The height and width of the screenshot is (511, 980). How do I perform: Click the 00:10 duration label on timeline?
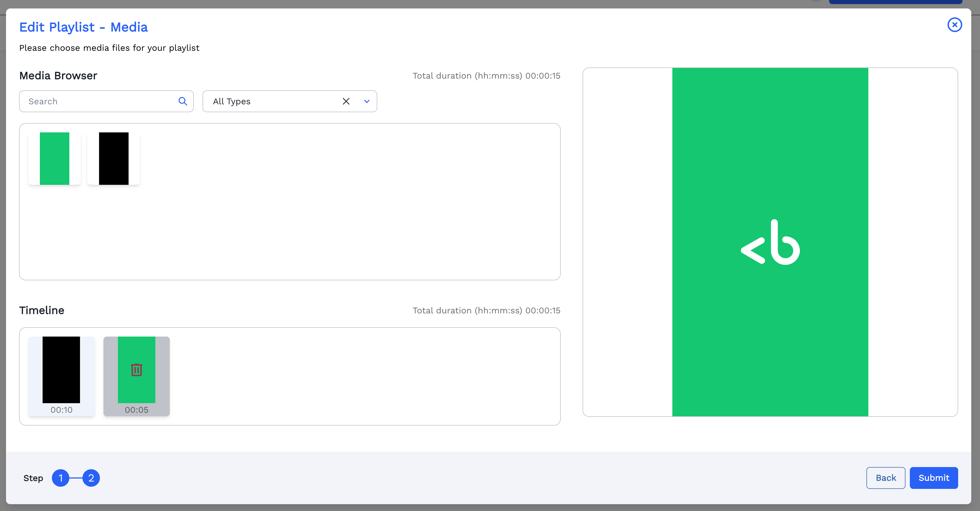click(61, 410)
